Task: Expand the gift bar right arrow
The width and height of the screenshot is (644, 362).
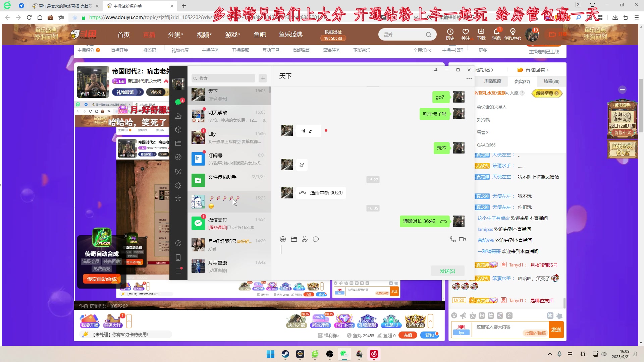Action: [430, 321]
